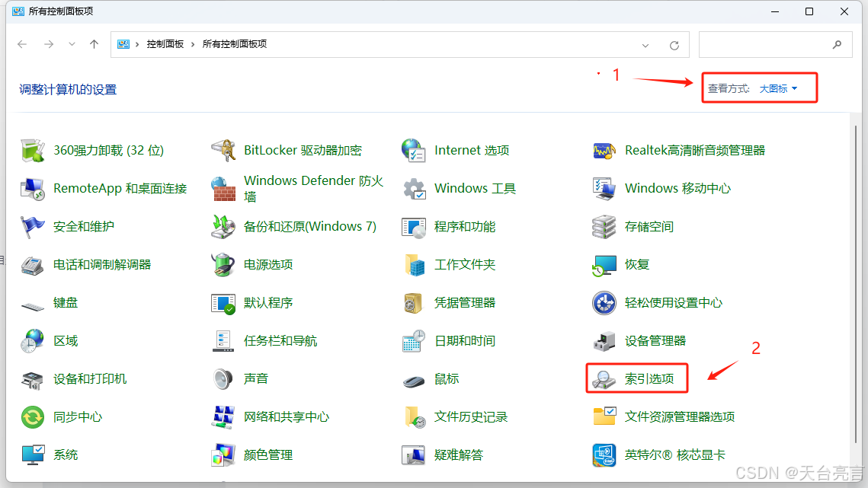This screenshot has width=868, height=488.
Task: Click the 设备管理器 text link
Action: pos(655,341)
